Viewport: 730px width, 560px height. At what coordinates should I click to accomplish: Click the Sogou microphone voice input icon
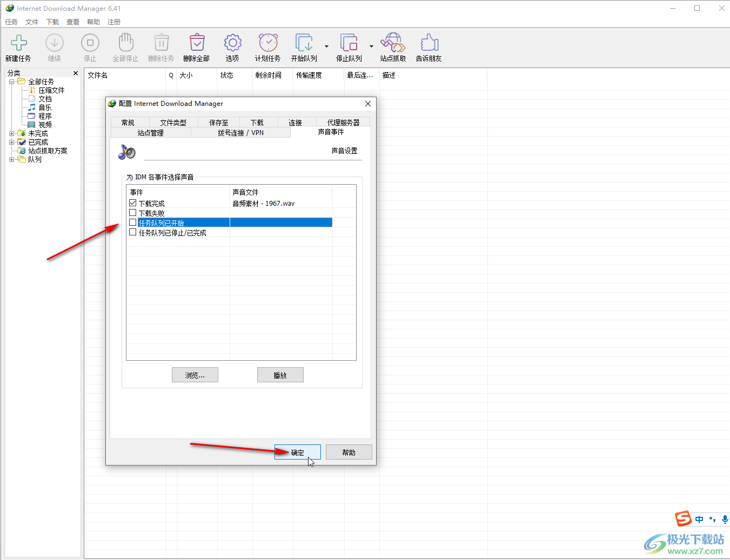[x=725, y=519]
